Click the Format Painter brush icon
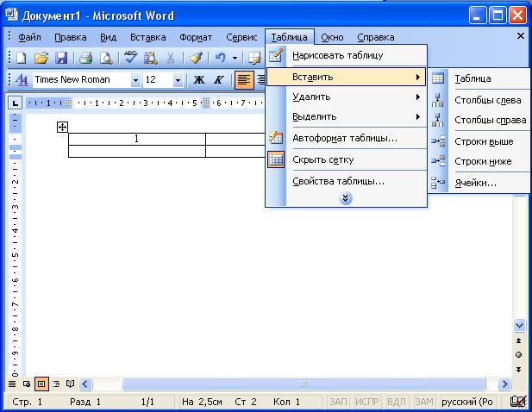The width and height of the screenshot is (532, 412). tap(196, 58)
